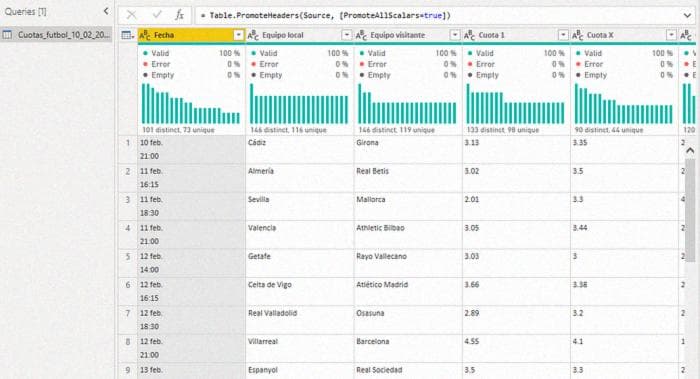Click the cell "Athletic Bilbao"

[408, 235]
